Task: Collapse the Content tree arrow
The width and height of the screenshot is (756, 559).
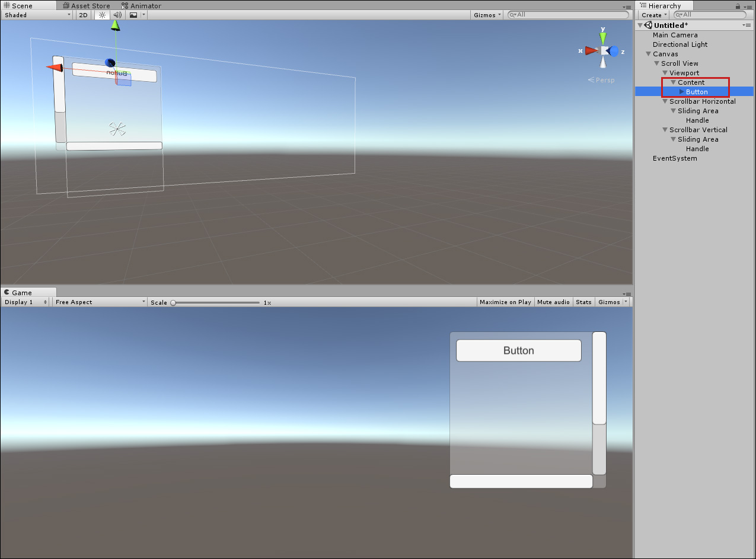Action: pos(674,82)
